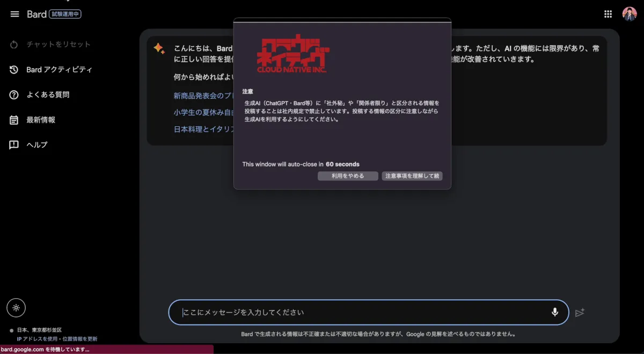644x354 pixels.
Task: Select 新商品発表会 suggestion prompt
Action: (x=204, y=96)
